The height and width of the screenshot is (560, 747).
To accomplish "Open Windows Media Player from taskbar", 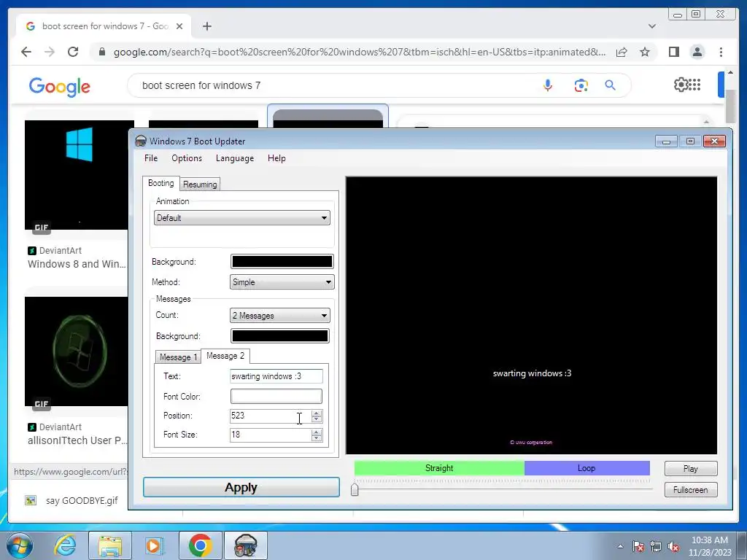I will (x=153, y=545).
